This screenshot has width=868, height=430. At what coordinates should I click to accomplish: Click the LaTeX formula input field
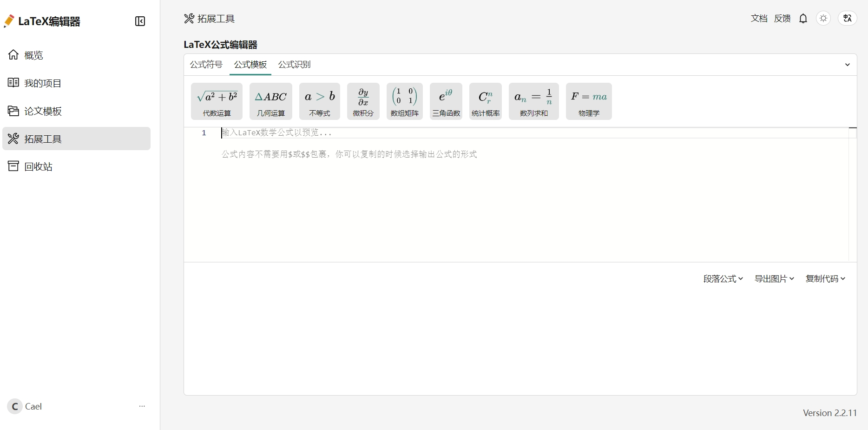point(511,133)
